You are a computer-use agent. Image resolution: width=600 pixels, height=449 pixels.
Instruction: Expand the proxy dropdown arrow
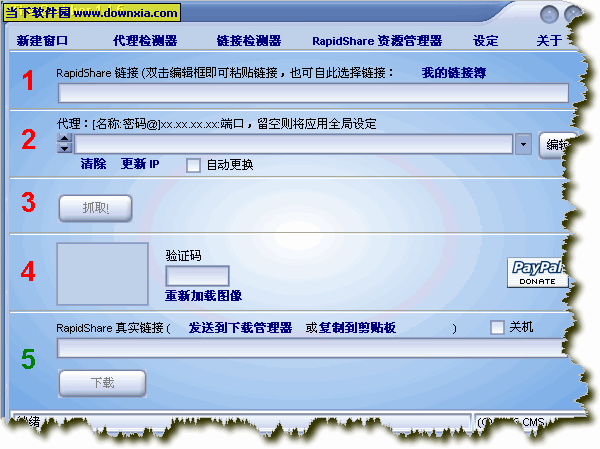523,144
